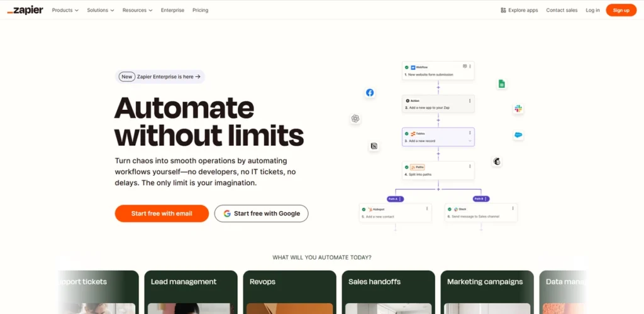This screenshot has width=644, height=314.
Task: Click the floating OpenAI ChatGPT icon
Action: (355, 119)
